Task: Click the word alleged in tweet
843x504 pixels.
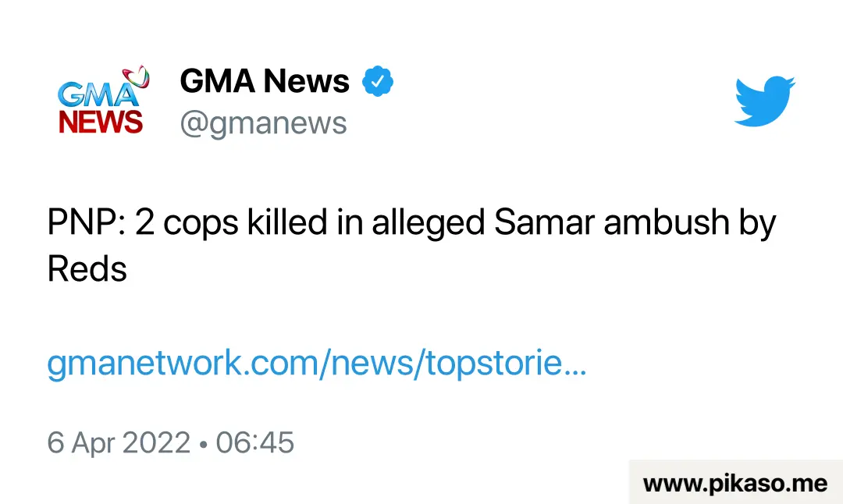Action: pyautogui.click(x=429, y=223)
